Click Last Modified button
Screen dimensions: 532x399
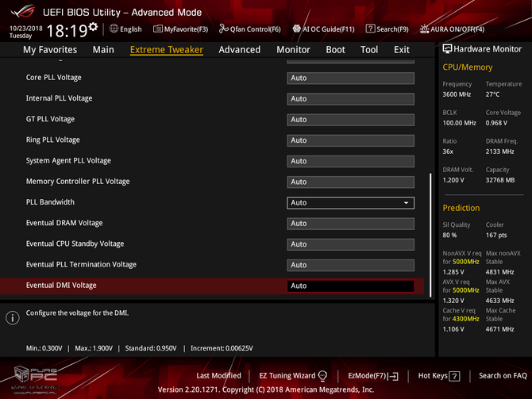click(218, 376)
